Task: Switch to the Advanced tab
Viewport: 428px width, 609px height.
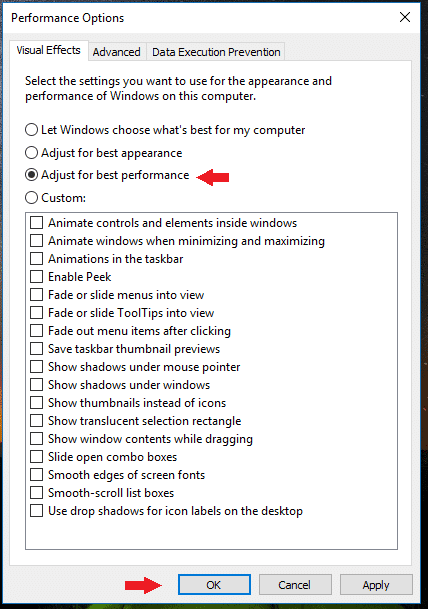Action: pos(117,52)
